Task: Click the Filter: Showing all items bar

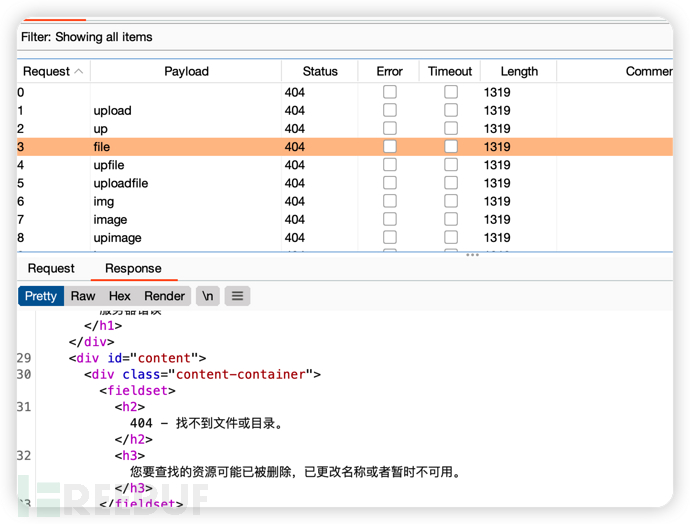Action: [x=345, y=37]
